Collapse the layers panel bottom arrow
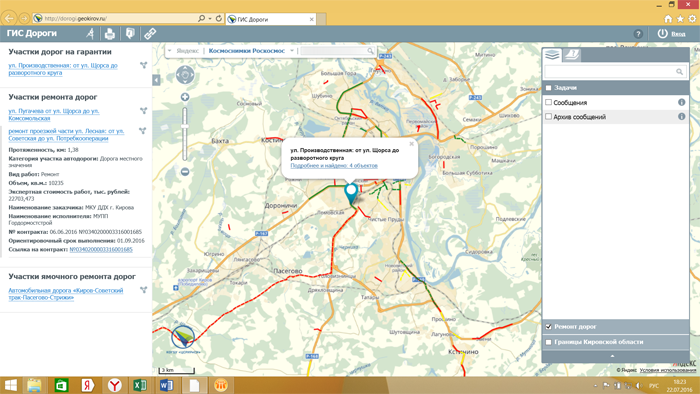Viewport: 700px width, 394px height. coord(612,356)
